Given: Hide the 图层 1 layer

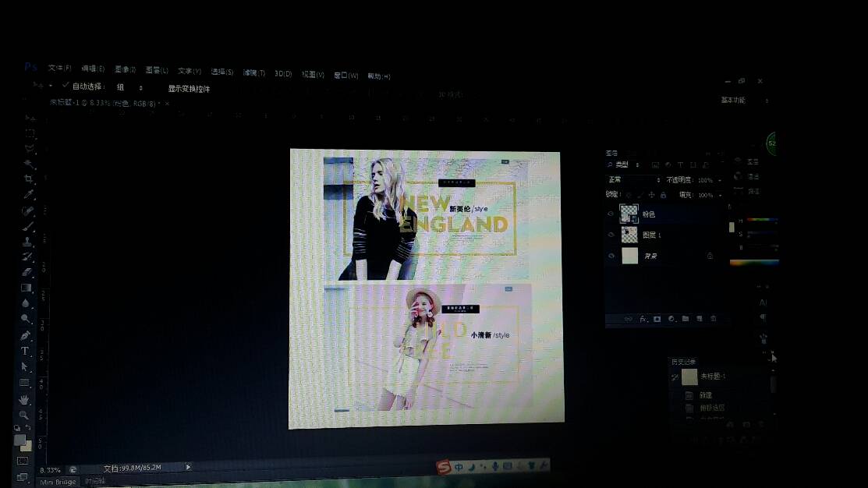Looking at the screenshot, I should pyautogui.click(x=611, y=235).
